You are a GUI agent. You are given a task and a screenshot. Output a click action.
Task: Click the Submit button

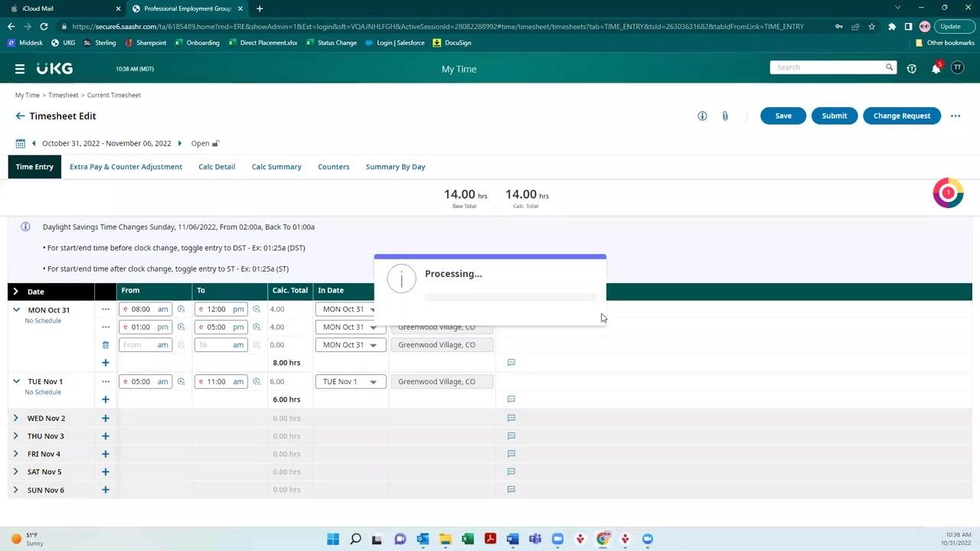click(835, 116)
